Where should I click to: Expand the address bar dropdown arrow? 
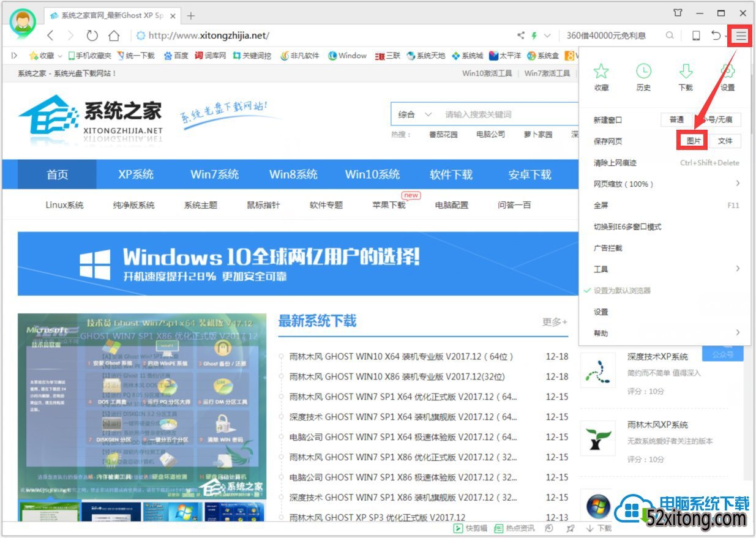[547, 35]
